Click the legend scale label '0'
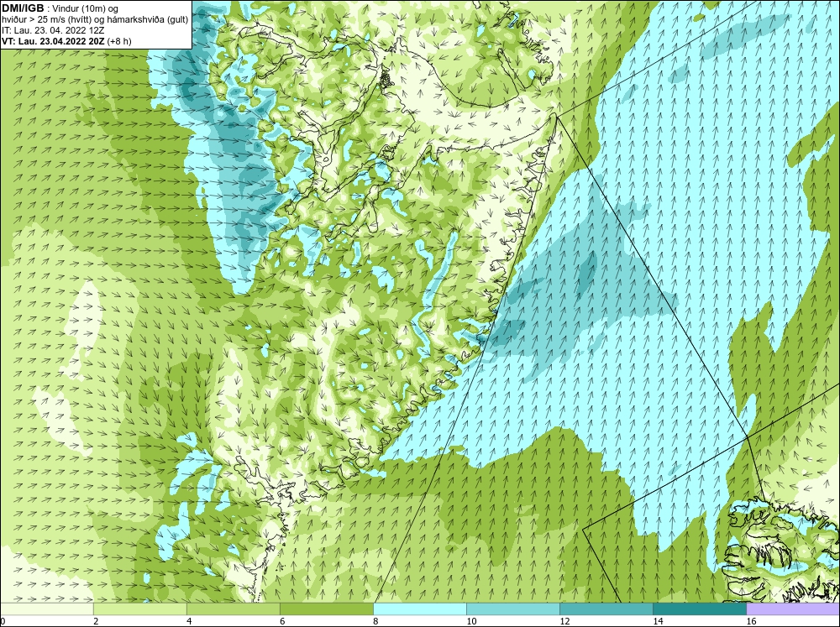Image resolution: width=840 pixels, height=627 pixels. pyautogui.click(x=3, y=621)
